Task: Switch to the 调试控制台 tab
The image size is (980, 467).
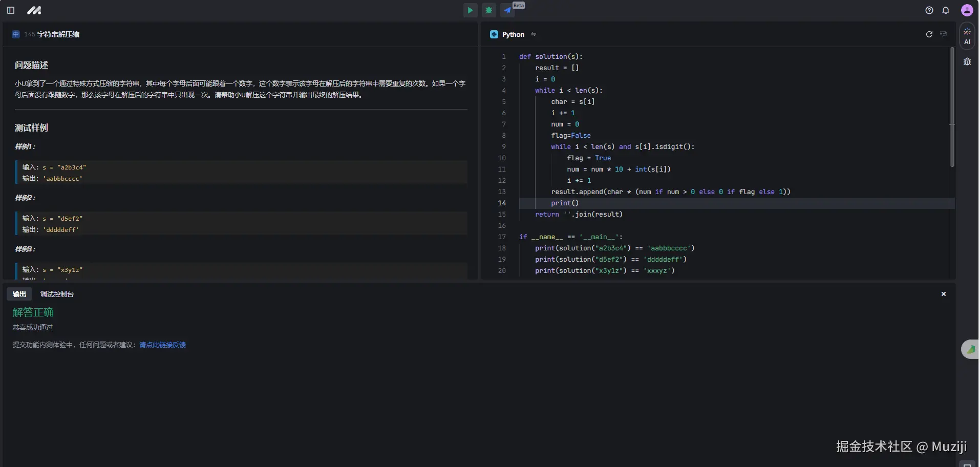Action: pyautogui.click(x=57, y=294)
